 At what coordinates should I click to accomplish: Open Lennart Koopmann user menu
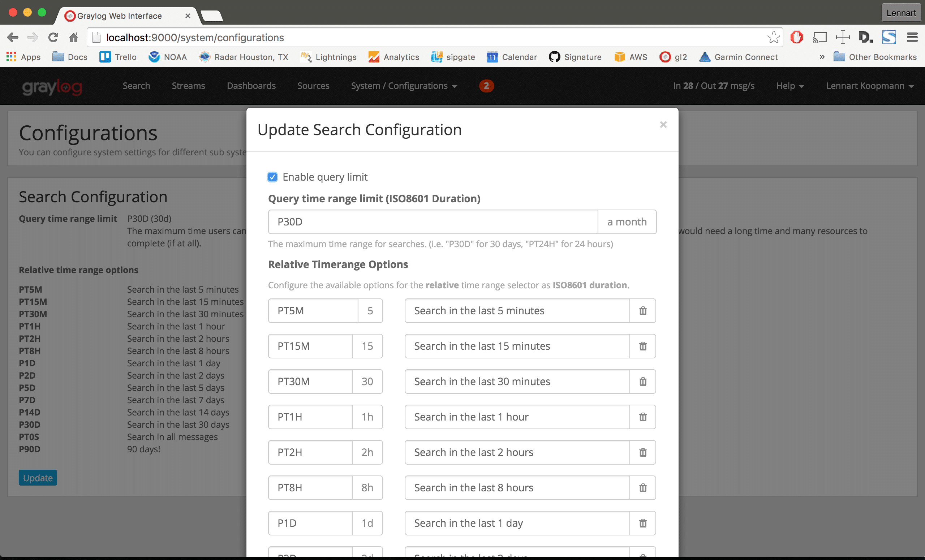869,86
